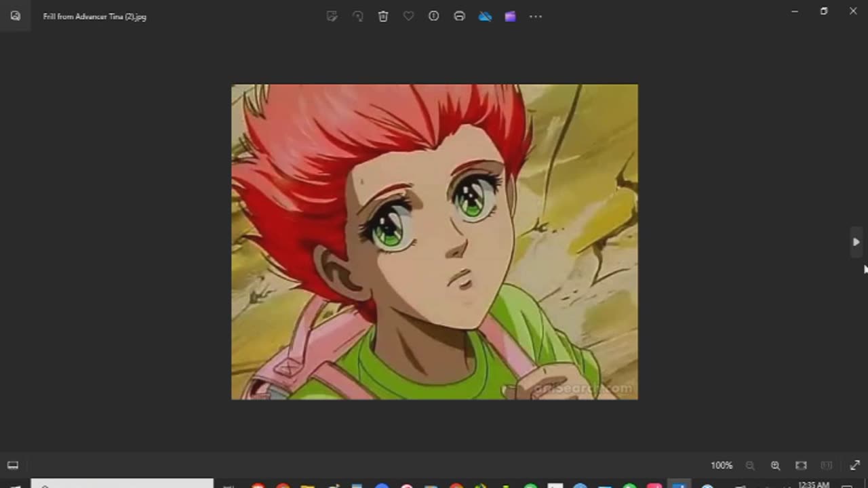Go to next photo arrow
This screenshot has width=868, height=488.
click(x=856, y=242)
